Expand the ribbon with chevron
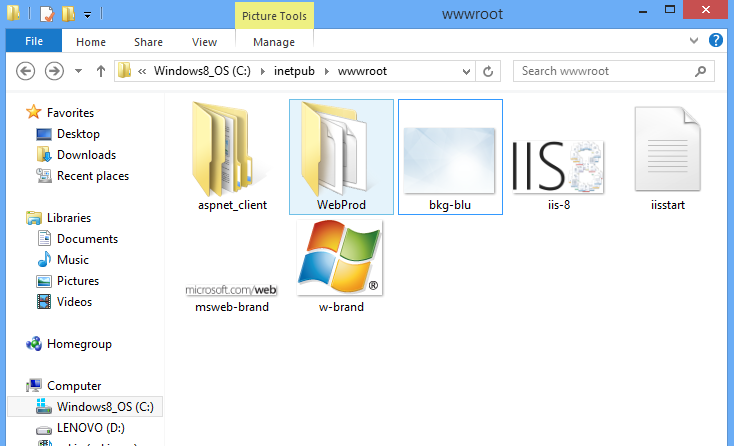 coord(696,41)
